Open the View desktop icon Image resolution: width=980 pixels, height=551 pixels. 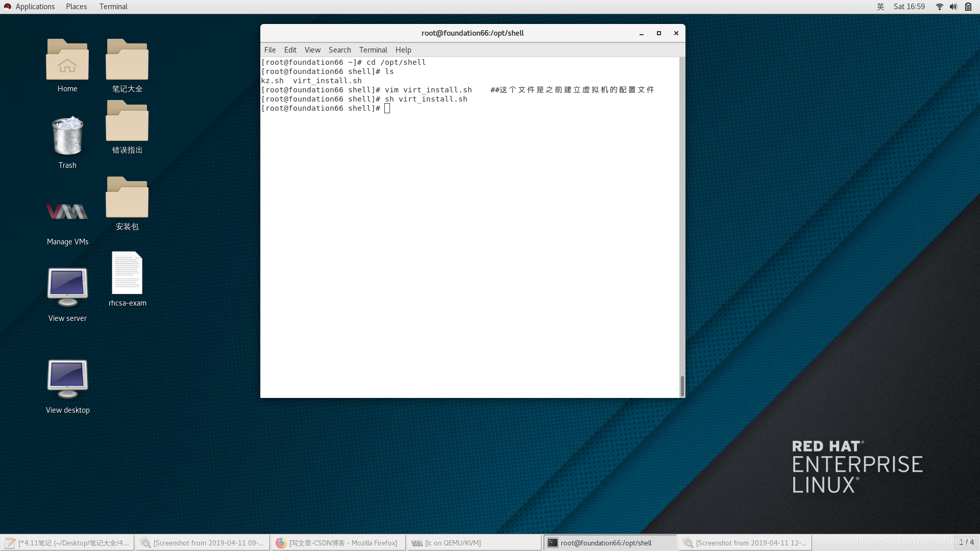click(67, 379)
